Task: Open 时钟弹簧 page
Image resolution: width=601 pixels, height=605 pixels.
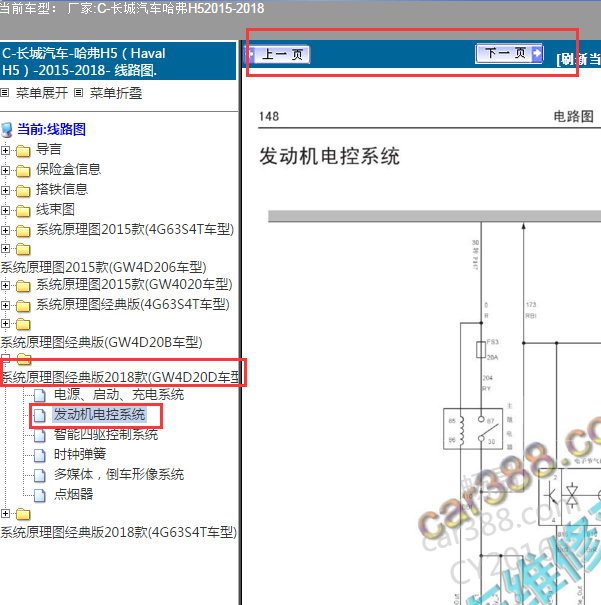Action: click(x=80, y=455)
